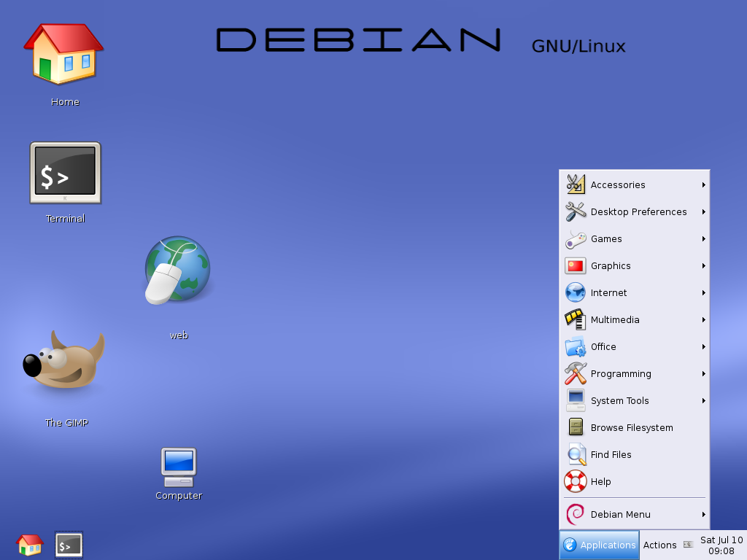This screenshot has height=560, width=747.
Task: Expand the Programming submenu arrow
Action: point(703,374)
